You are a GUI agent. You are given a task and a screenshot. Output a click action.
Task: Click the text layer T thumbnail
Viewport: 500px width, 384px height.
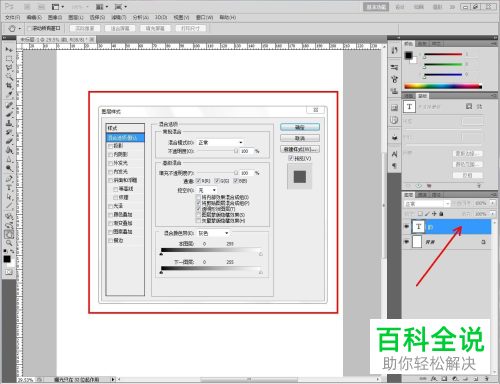tap(418, 227)
